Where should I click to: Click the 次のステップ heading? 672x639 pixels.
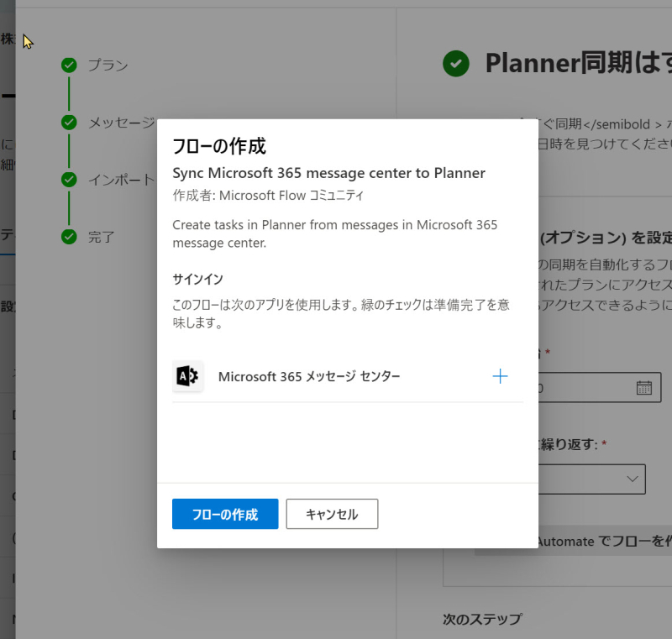pos(482,619)
